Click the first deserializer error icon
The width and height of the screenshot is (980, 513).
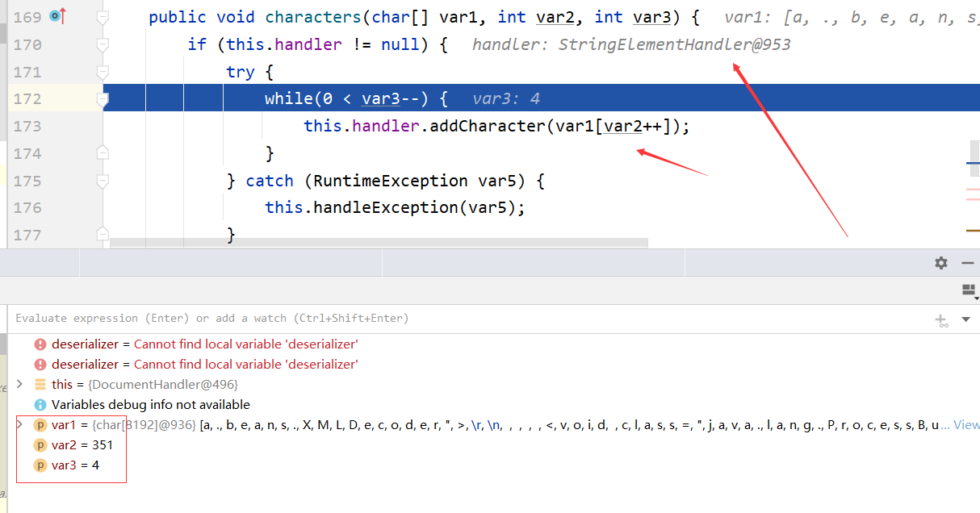click(x=40, y=344)
